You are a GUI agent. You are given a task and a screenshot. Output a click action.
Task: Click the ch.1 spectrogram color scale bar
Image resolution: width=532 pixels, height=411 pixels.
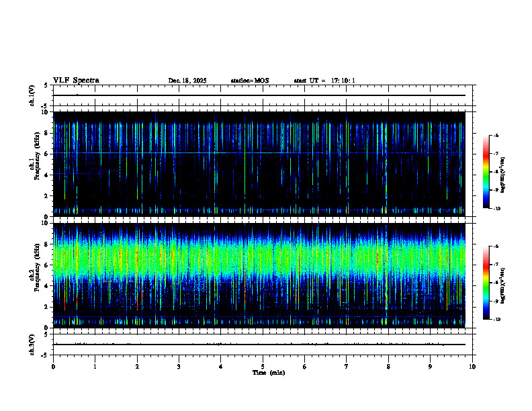486,172
